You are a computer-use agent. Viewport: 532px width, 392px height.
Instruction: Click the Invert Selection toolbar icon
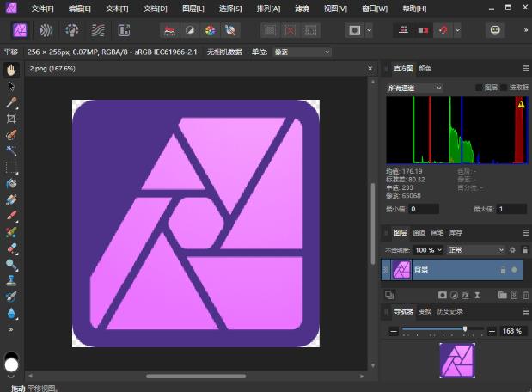pos(310,31)
